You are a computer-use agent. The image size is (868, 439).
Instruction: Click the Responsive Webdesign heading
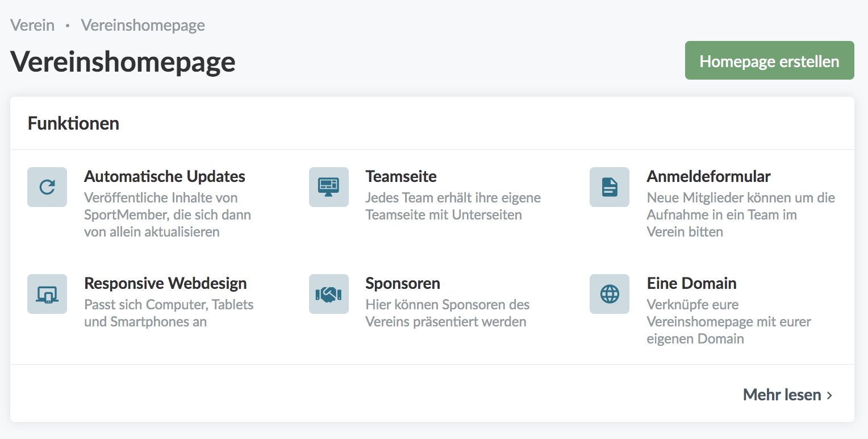pos(165,283)
